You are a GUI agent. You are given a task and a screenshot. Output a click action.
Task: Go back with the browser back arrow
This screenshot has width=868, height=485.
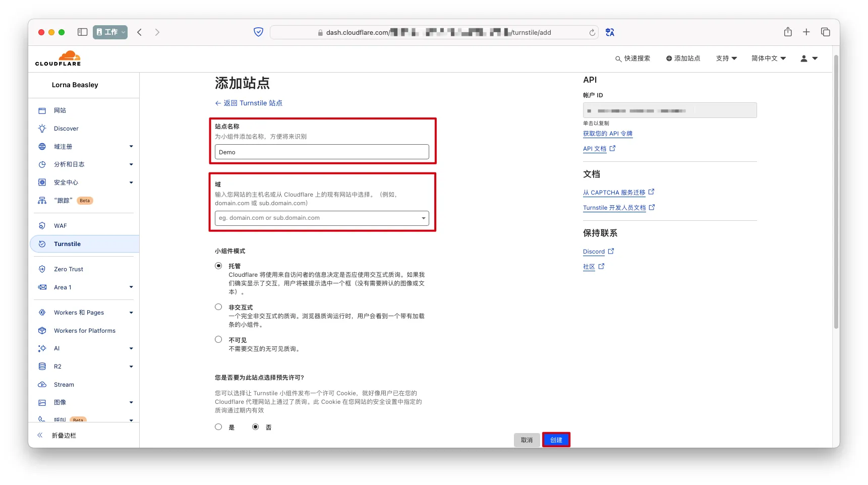click(x=140, y=32)
